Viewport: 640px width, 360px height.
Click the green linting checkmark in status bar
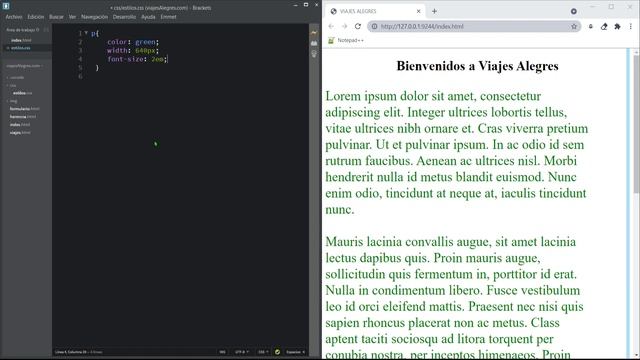click(x=278, y=352)
